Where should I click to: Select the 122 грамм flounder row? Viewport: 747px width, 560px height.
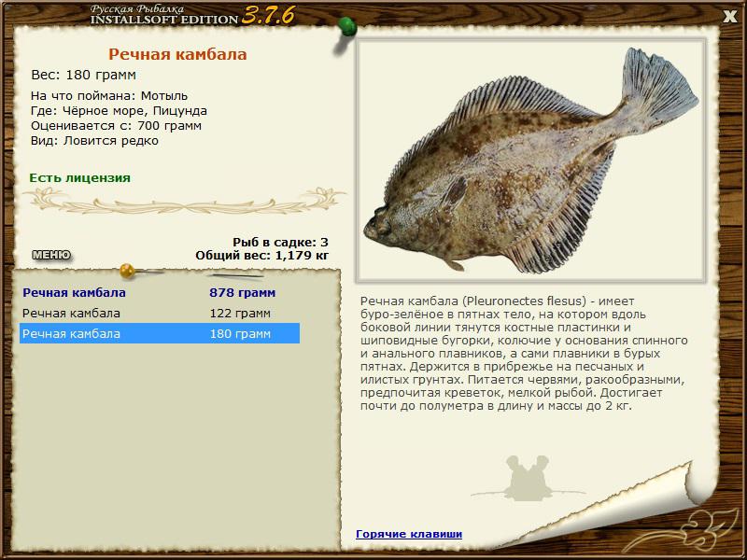pos(159,314)
